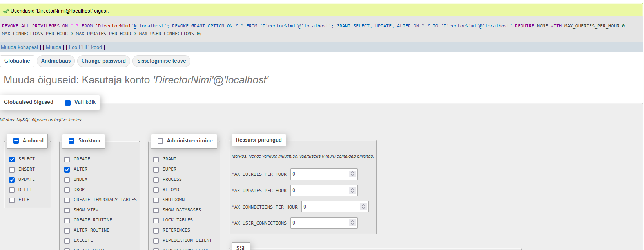The height and width of the screenshot is (250, 644).
Task: Check the Administreerimine group checkbox
Action: [160, 141]
